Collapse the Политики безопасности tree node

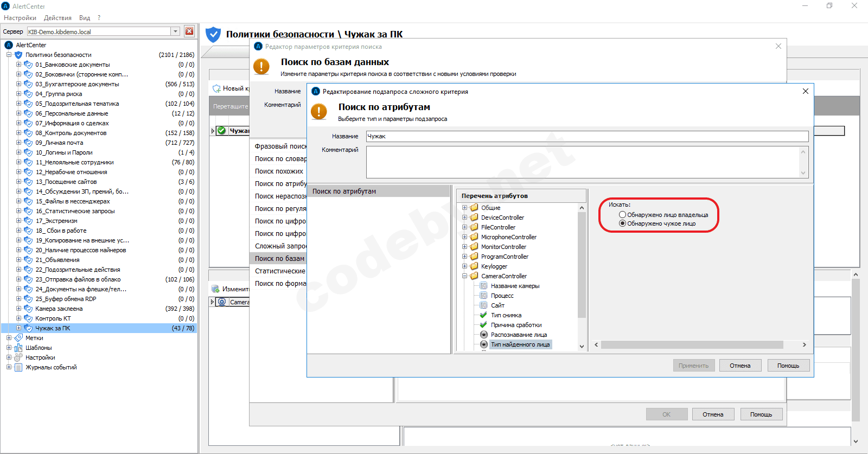pyautogui.click(x=9, y=55)
